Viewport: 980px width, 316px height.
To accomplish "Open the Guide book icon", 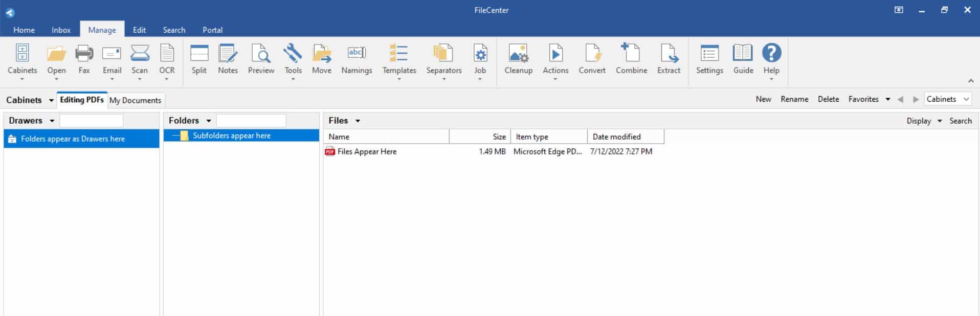I will coord(743,53).
